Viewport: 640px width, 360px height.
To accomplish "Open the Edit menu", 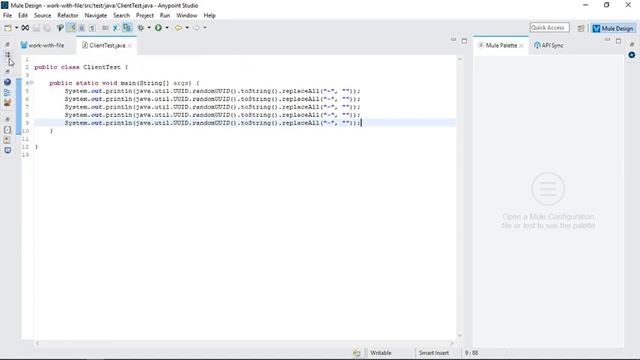I will click(23, 16).
